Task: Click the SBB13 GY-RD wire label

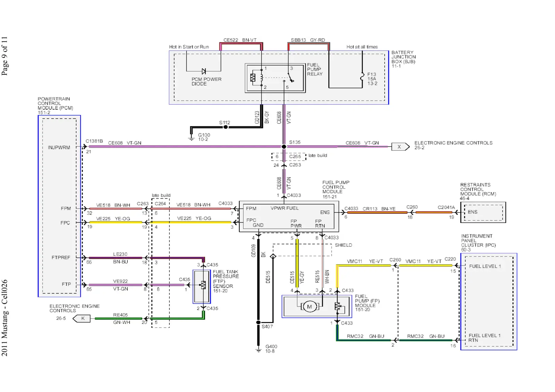Action: (x=308, y=40)
